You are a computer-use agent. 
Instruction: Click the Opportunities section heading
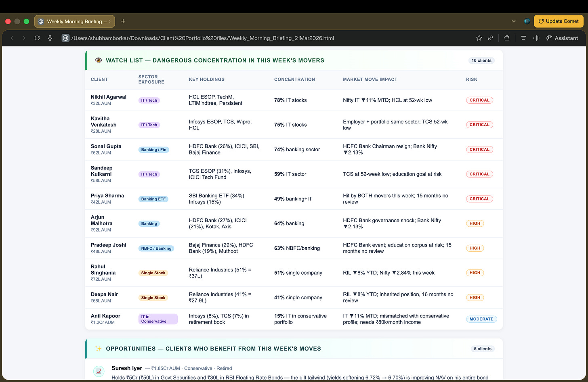(213, 349)
